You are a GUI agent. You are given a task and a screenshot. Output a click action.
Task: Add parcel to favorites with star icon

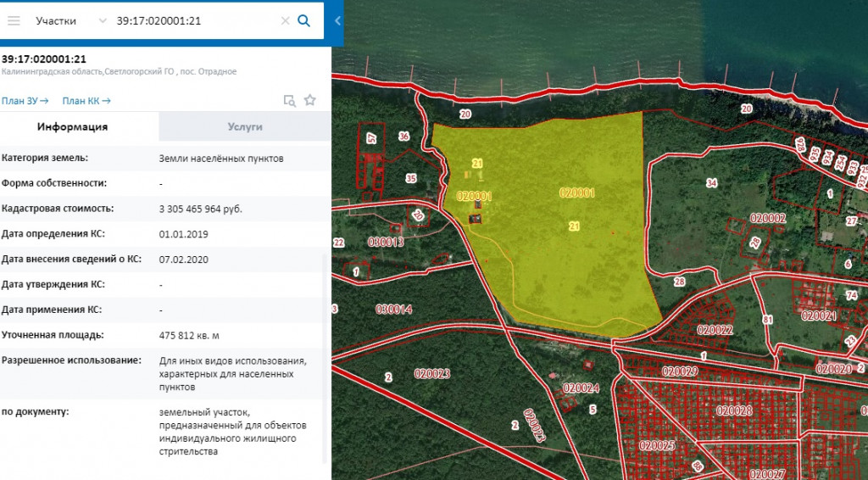pos(310,100)
